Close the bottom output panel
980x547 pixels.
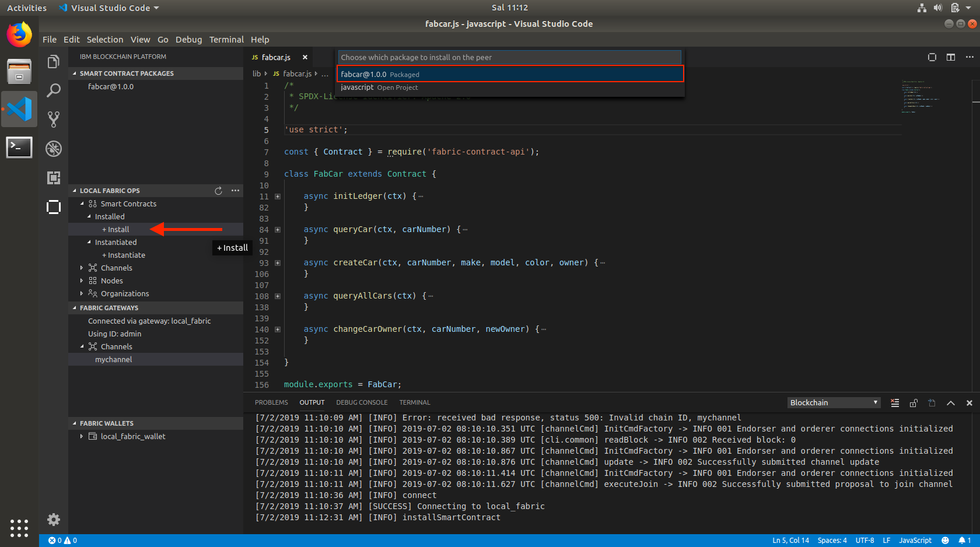[x=970, y=403]
